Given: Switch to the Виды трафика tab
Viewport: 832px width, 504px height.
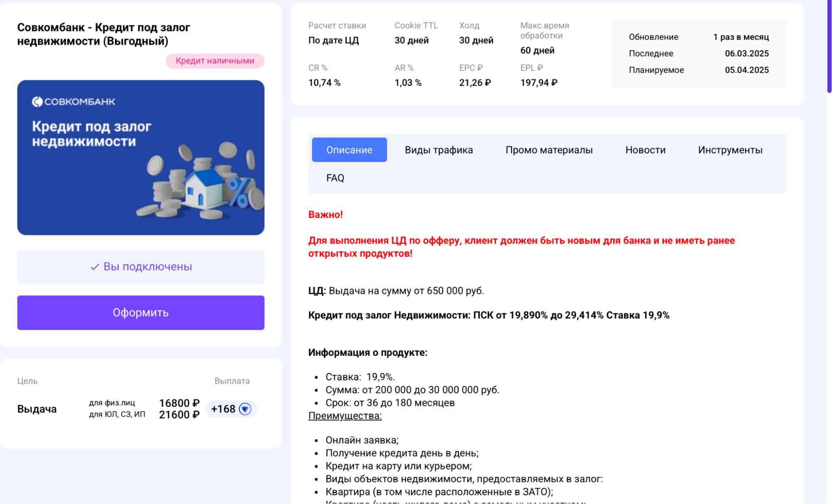Looking at the screenshot, I should (439, 150).
